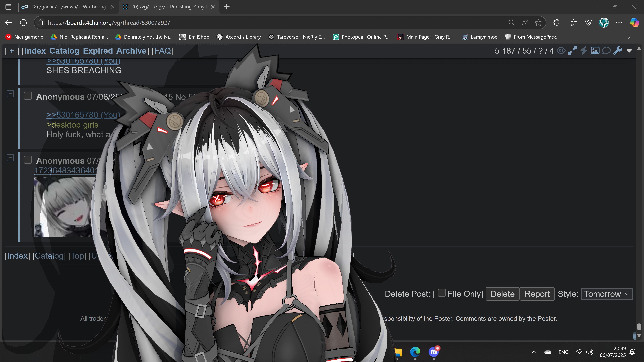Open Settings and more ellipsis menu

pos(619,23)
